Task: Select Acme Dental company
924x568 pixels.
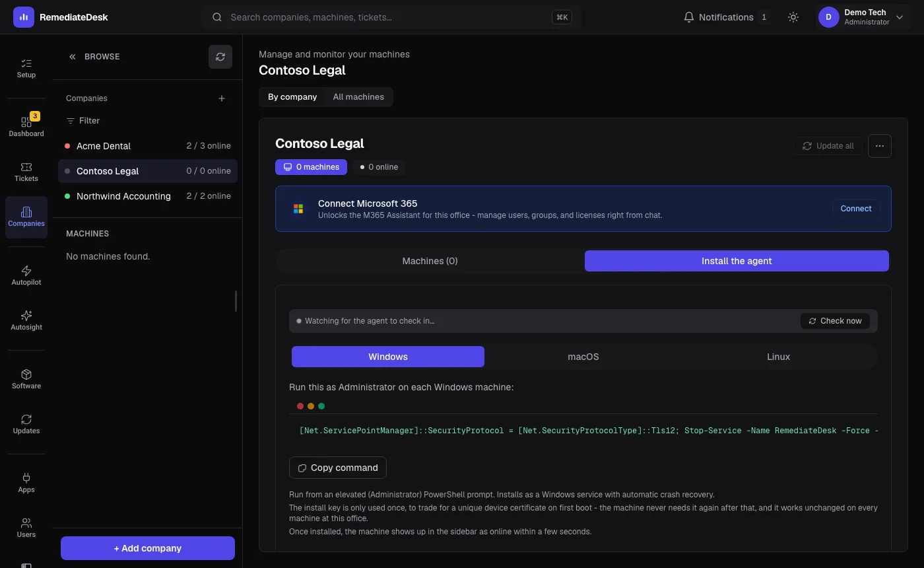Action: tap(148, 146)
